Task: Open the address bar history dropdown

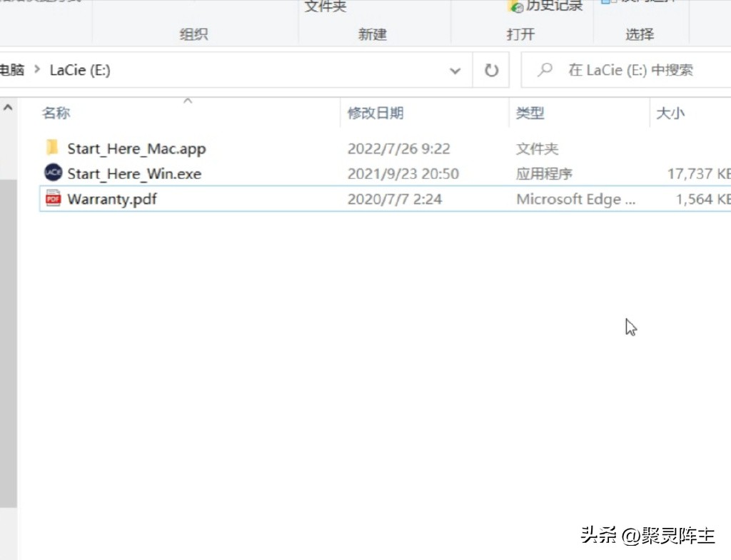Action: coord(455,71)
